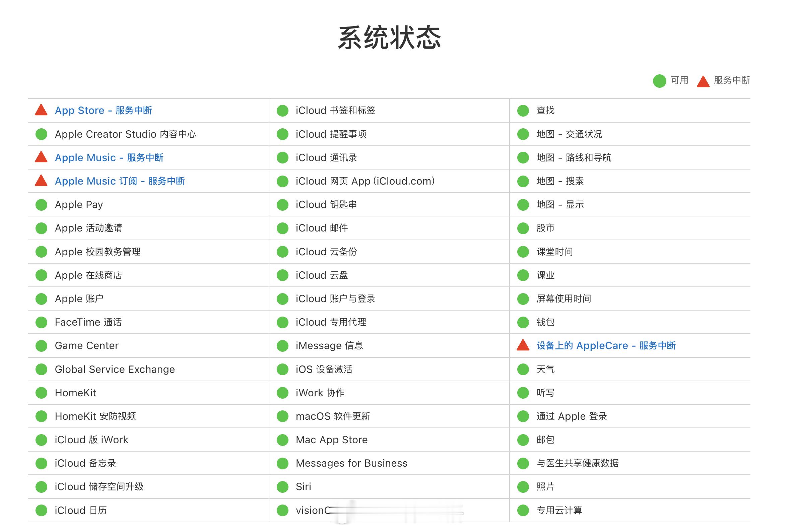Click the red triangle beside Apple Music 订阅
The image size is (796, 532).
41,180
